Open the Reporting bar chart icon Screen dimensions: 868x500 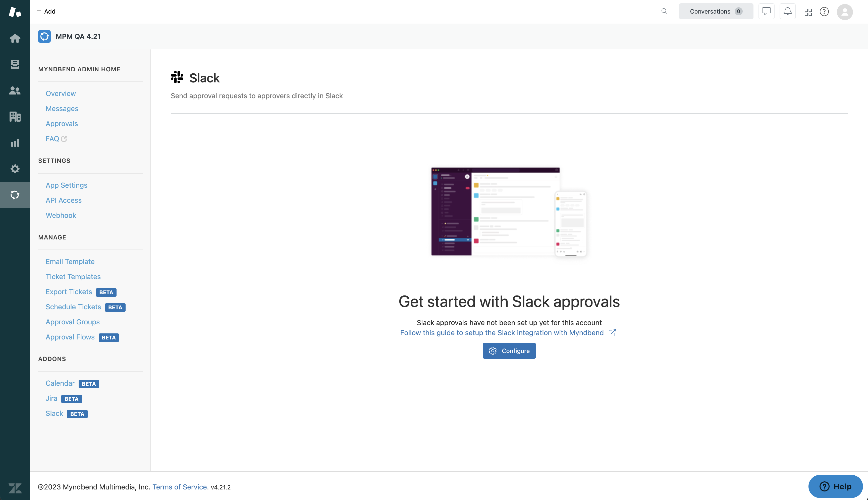tap(15, 142)
